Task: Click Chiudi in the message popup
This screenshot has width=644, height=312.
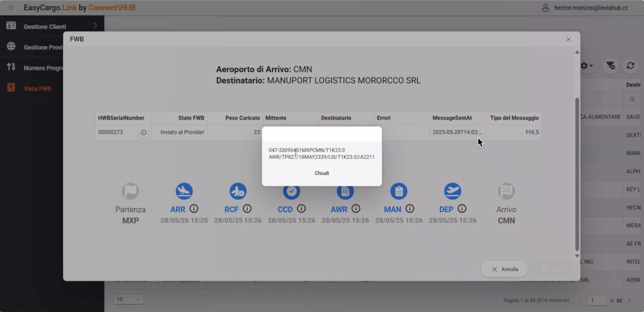Action: click(x=322, y=173)
